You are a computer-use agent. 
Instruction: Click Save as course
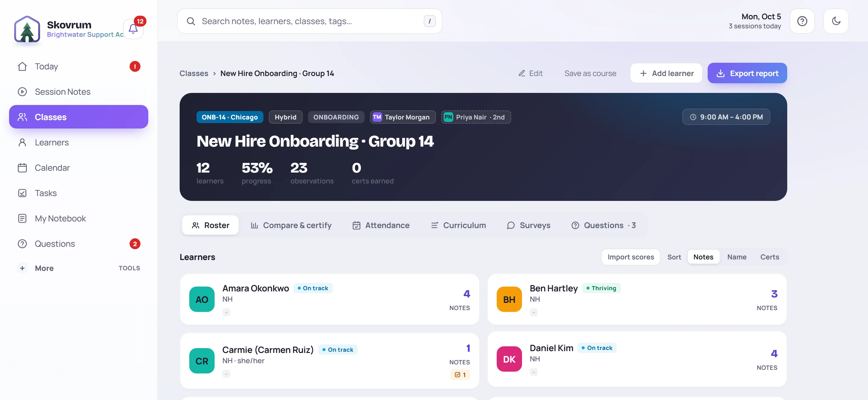tap(590, 73)
